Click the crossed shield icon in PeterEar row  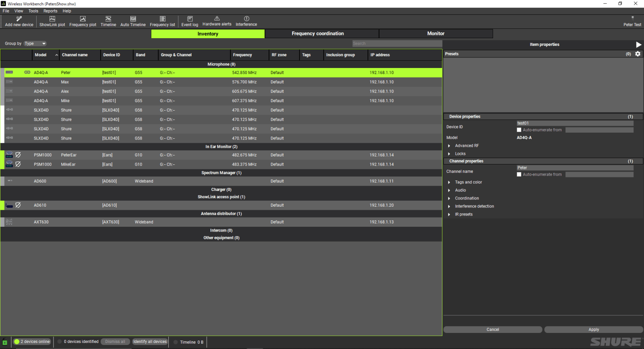[x=18, y=155]
